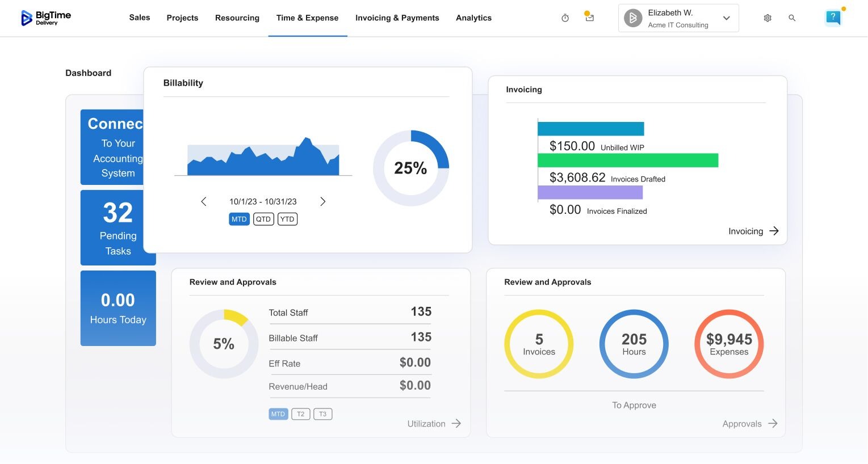Open the Analytics menu
Image resolution: width=868 pixels, height=464 pixels.
pos(473,18)
